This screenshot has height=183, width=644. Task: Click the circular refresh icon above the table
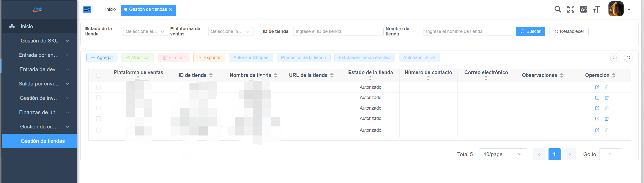coord(628,58)
